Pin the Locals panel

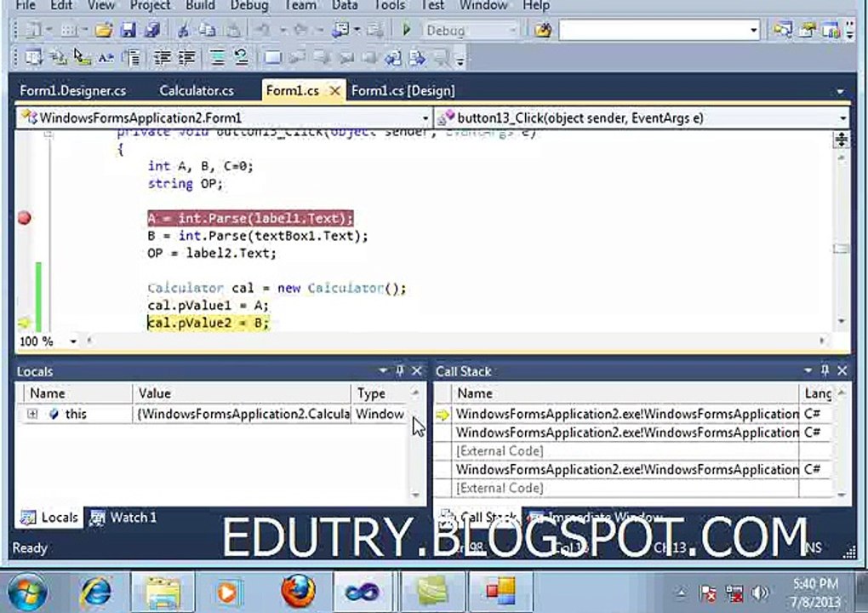(x=400, y=370)
